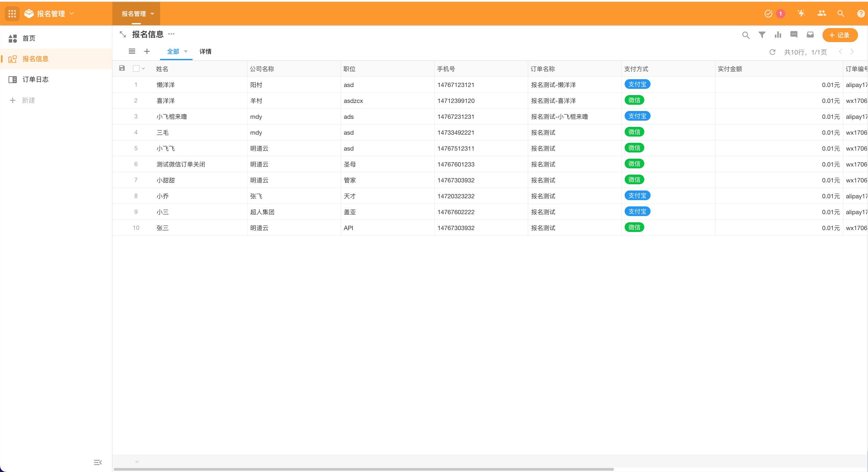Click the refresh records icon

click(x=772, y=52)
